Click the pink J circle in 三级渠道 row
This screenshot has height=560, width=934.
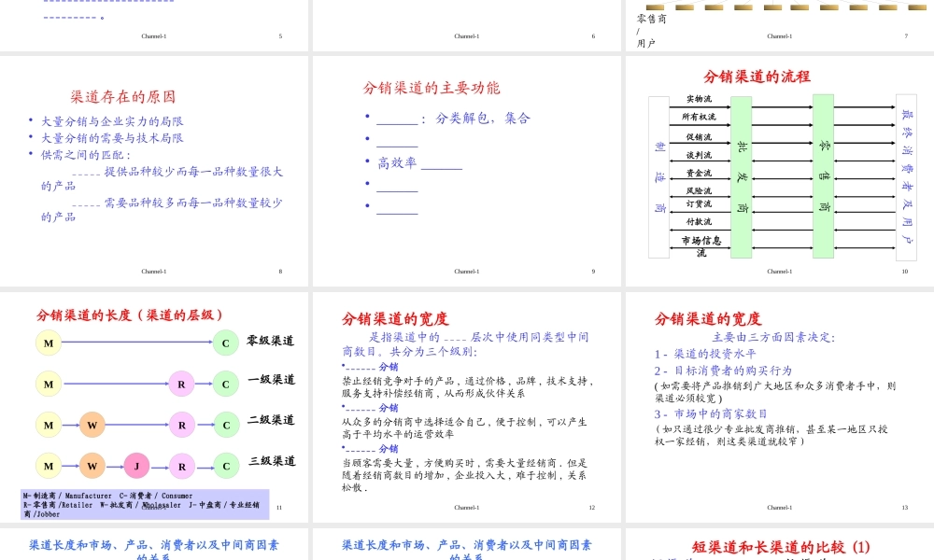136,466
